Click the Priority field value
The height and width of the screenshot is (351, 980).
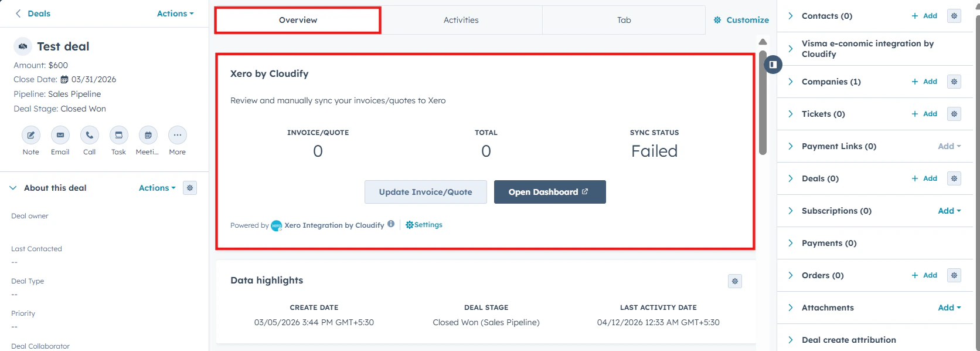pos(15,327)
